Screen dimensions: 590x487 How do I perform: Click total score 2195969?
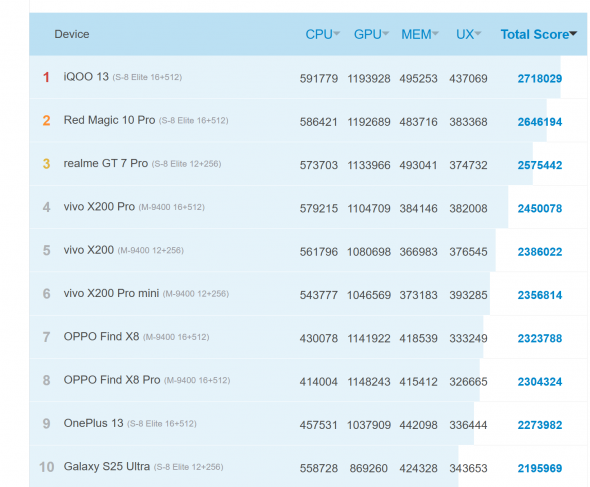540,468
